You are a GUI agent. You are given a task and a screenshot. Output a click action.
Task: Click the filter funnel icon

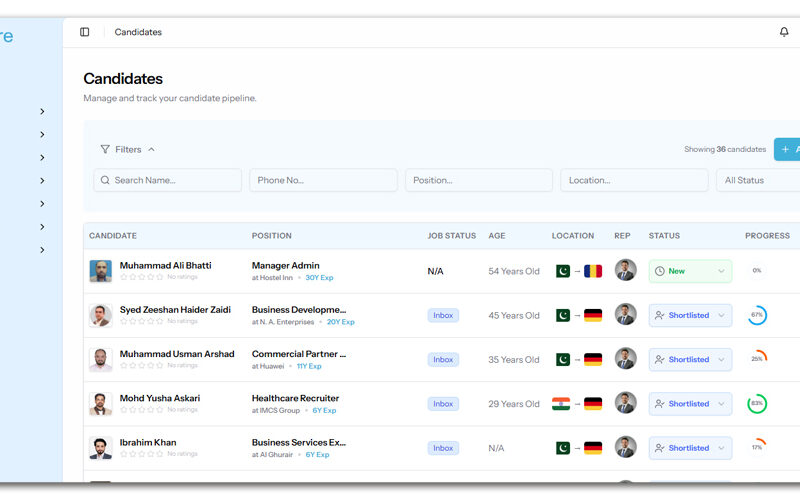(x=105, y=149)
